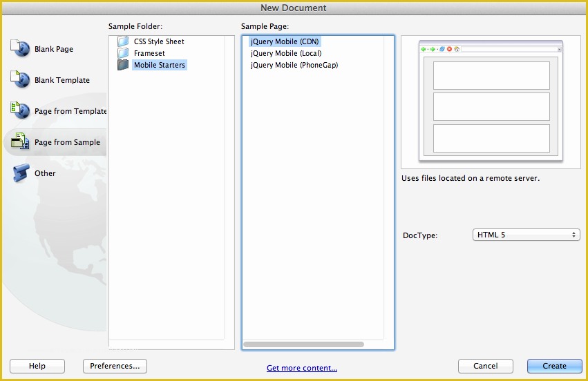The image size is (588, 381).
Task: Follow the Get more content link
Action: tap(302, 368)
